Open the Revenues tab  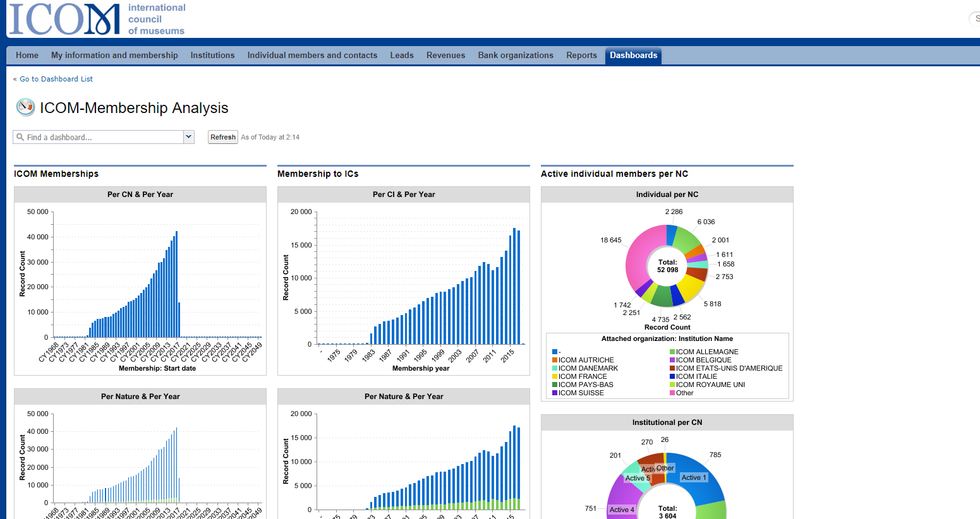[445, 56]
